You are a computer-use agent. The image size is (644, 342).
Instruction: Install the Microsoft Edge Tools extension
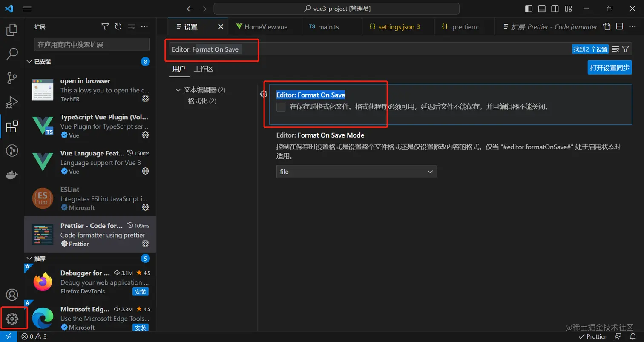click(x=141, y=328)
